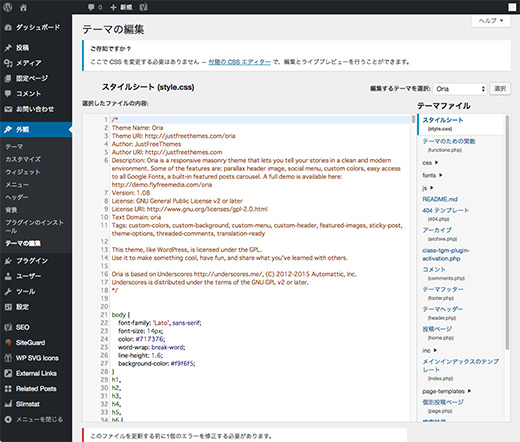This screenshot has width=520, height=442.
Task: Open ウィジェット submenu item
Action: pos(23,172)
